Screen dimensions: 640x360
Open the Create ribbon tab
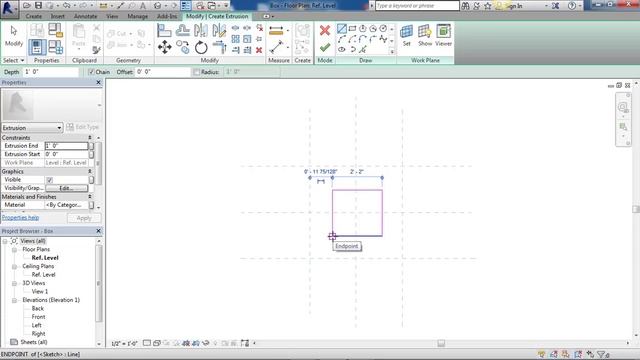click(33, 16)
